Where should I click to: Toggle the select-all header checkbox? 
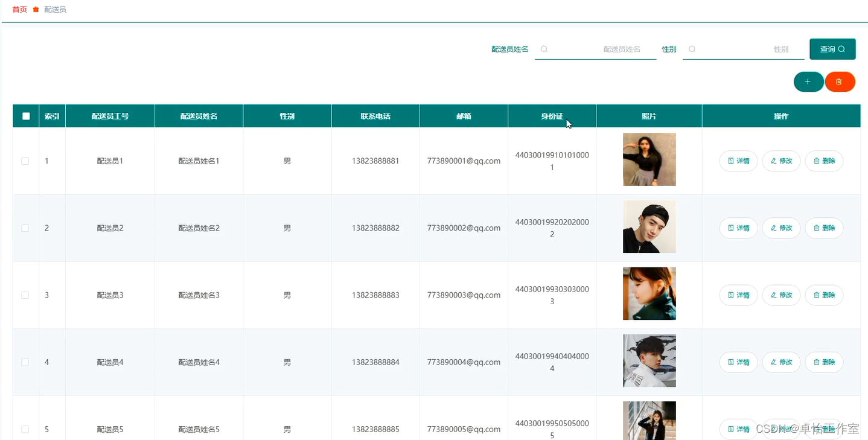(26, 116)
